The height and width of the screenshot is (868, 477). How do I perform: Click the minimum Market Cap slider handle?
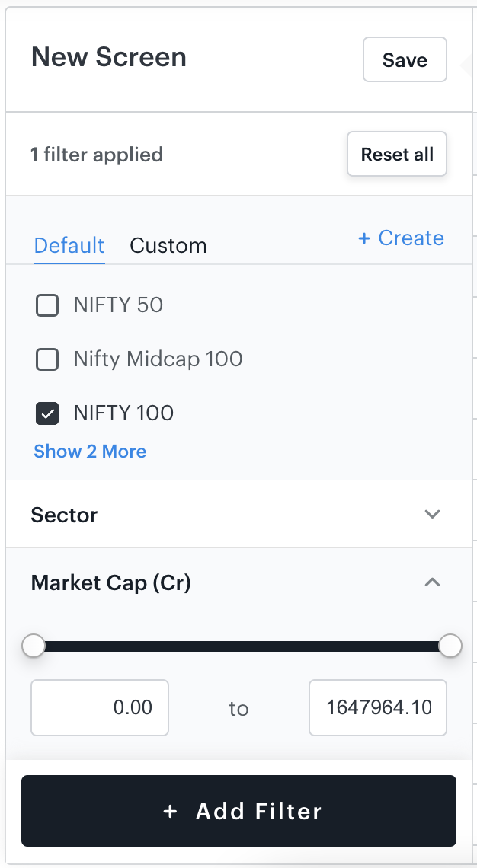coord(34,646)
